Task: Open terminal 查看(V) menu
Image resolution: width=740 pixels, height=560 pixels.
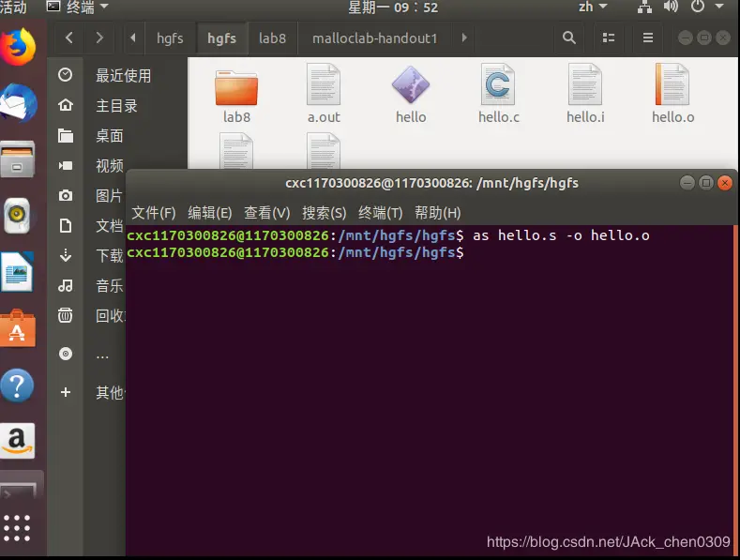Action: point(266,213)
